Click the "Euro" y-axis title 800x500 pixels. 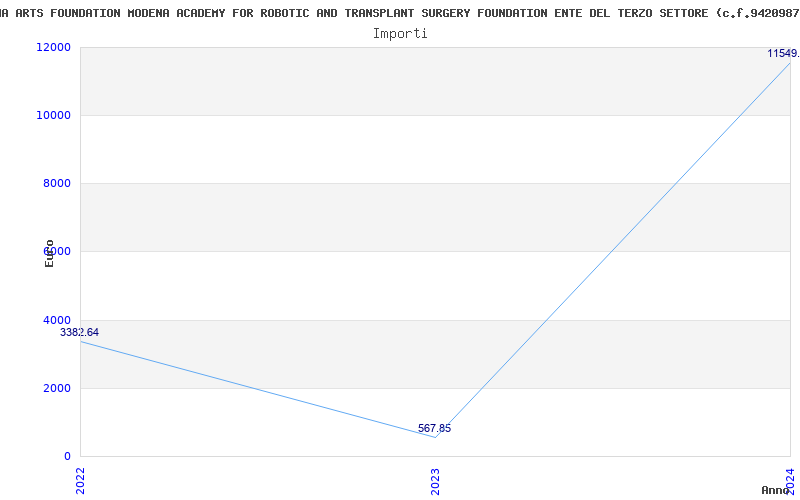pyautogui.click(x=49, y=253)
